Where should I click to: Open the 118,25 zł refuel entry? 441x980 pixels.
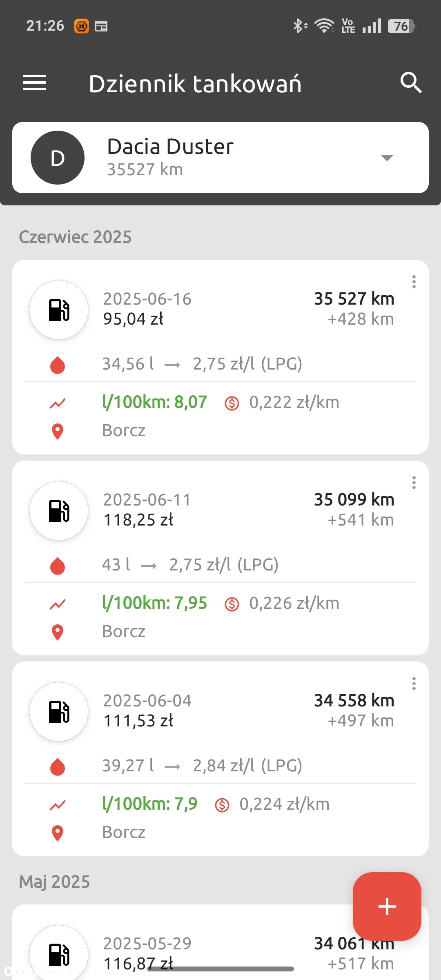pos(220,558)
